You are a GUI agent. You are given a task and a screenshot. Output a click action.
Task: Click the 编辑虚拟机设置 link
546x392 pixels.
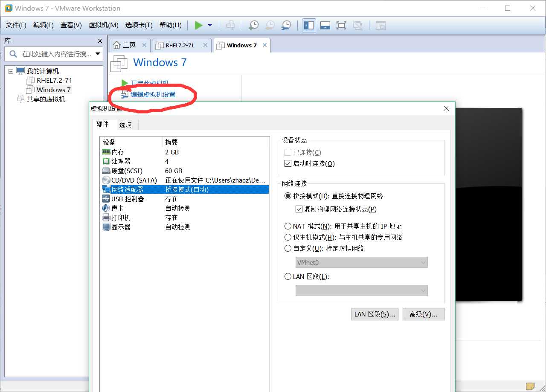click(x=153, y=95)
